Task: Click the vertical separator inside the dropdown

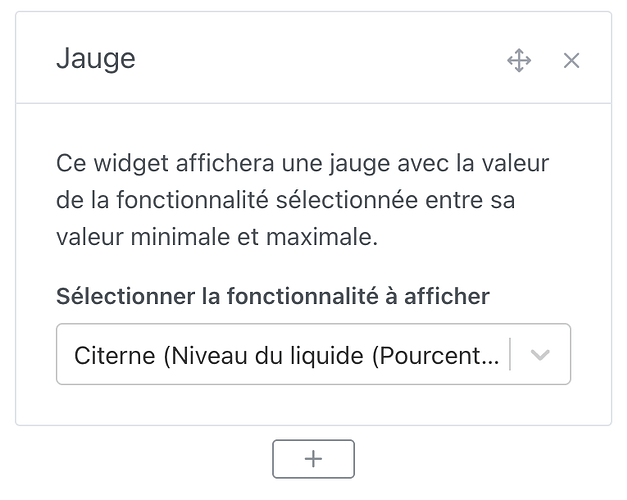Action: [511, 354]
